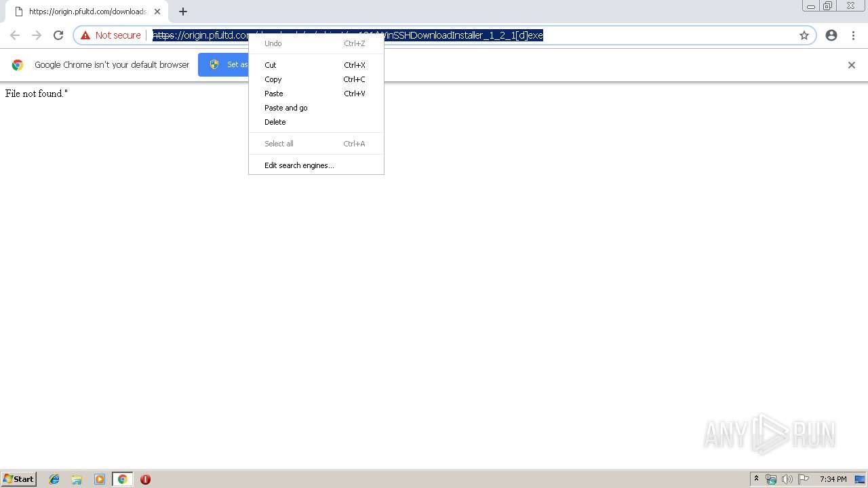Go back using the back arrow
The width and height of the screenshot is (868, 488).
15,35
